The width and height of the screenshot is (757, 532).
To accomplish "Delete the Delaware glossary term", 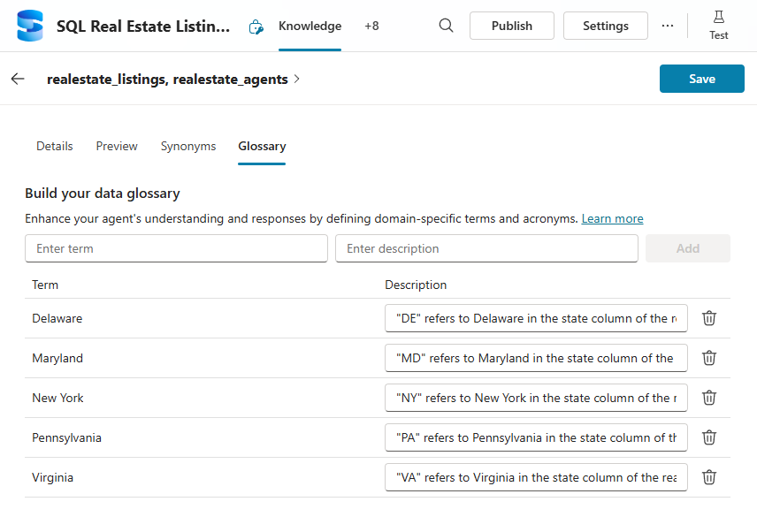I will [708, 318].
